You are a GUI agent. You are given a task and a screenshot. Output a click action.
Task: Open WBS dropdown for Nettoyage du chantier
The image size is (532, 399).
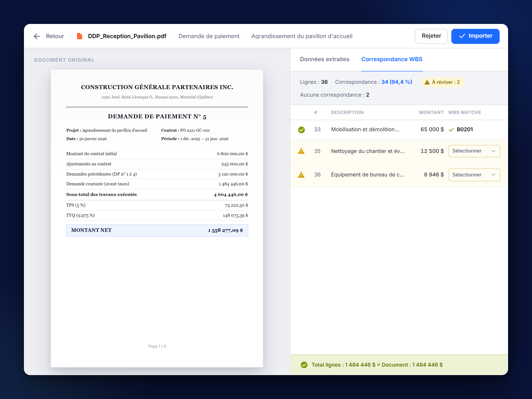pos(474,151)
